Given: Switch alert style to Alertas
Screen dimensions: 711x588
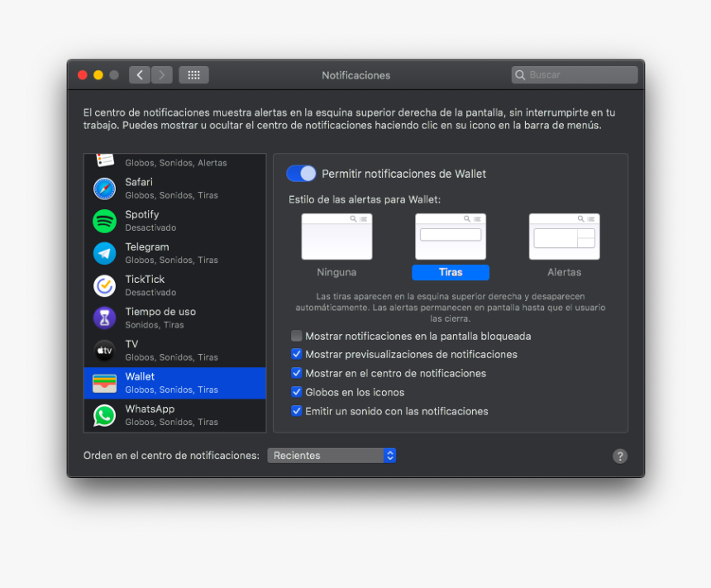Looking at the screenshot, I should pos(564,237).
